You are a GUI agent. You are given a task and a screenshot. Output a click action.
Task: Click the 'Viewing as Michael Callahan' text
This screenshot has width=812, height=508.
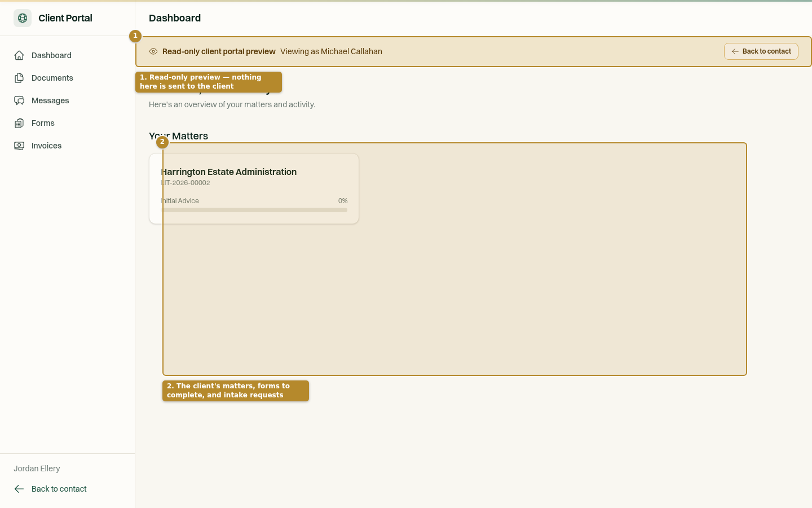331,51
